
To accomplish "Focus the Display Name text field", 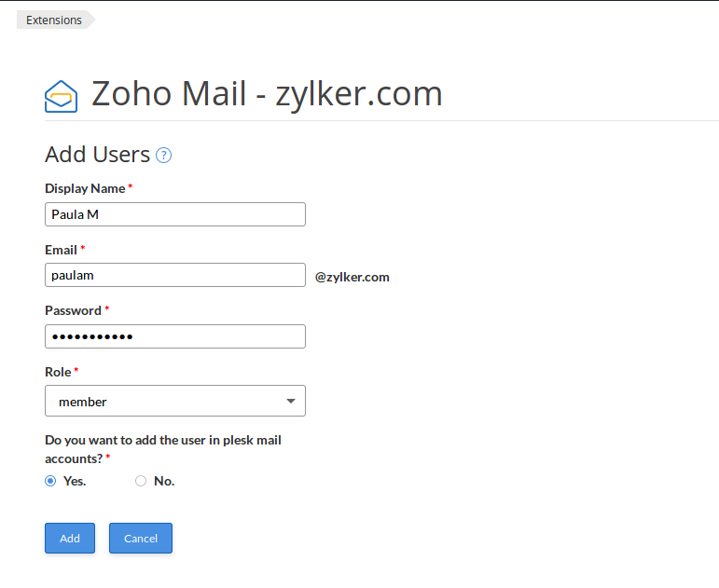I will (175, 214).
